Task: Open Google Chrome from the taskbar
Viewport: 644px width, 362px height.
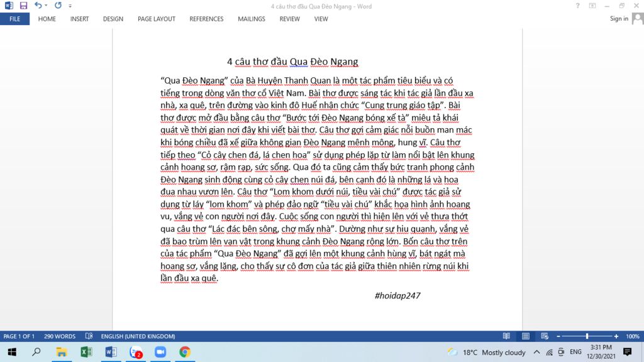Action: coord(185,352)
